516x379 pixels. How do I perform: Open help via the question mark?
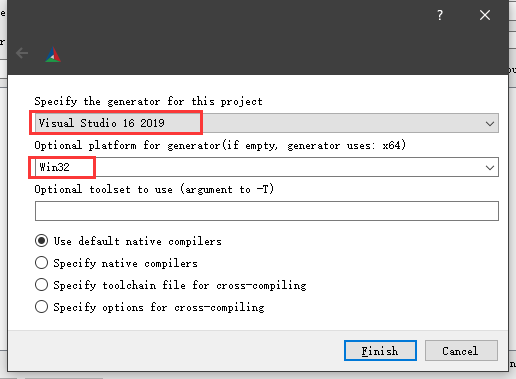[440, 15]
